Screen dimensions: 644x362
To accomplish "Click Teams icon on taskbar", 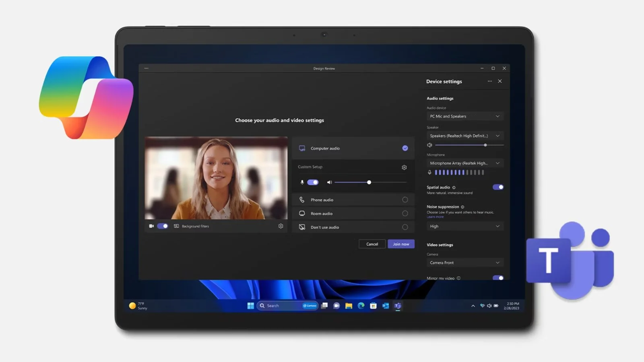I will pyautogui.click(x=398, y=306).
